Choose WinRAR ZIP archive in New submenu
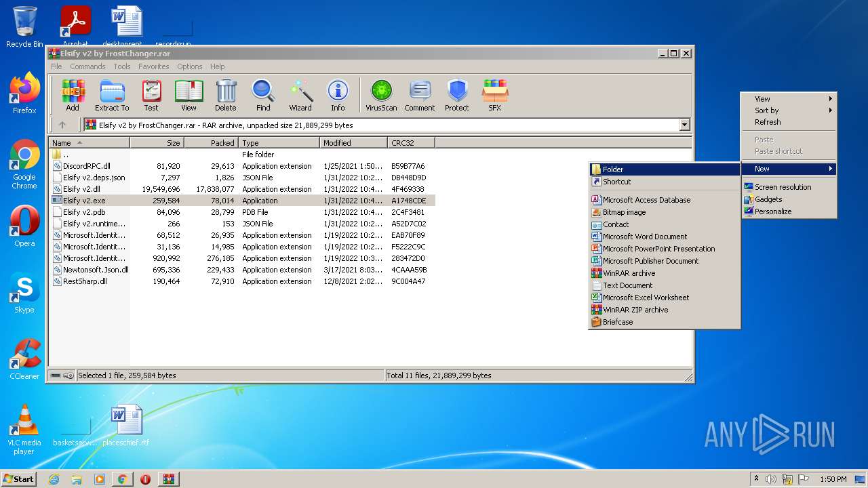Viewport: 868px width, 488px height. click(x=665, y=310)
